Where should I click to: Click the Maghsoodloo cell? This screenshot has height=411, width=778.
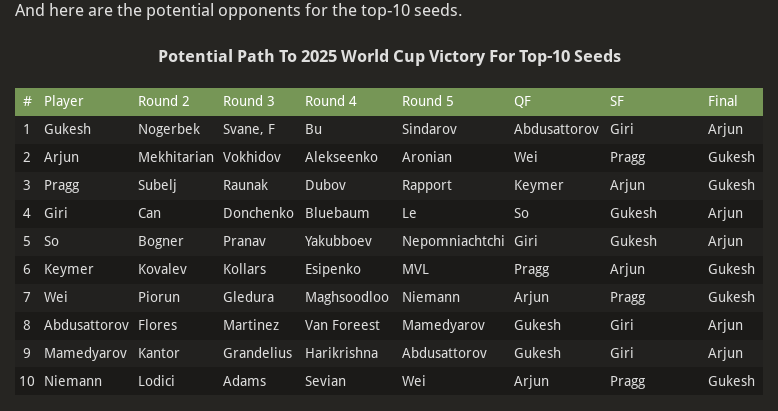[x=347, y=297]
